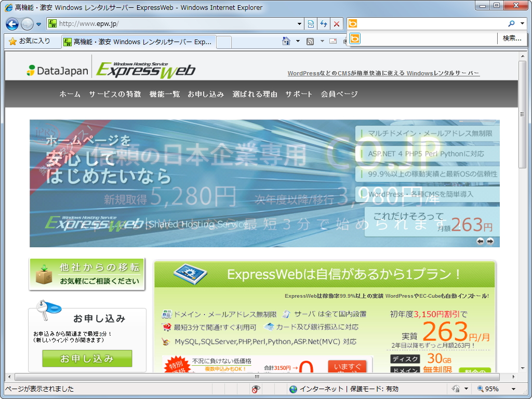Refresh the page with the refresh icon
The height and width of the screenshot is (399, 532).
323,24
